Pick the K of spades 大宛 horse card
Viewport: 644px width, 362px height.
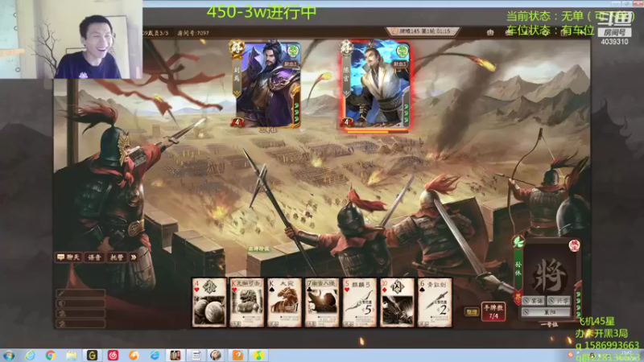click(x=284, y=302)
